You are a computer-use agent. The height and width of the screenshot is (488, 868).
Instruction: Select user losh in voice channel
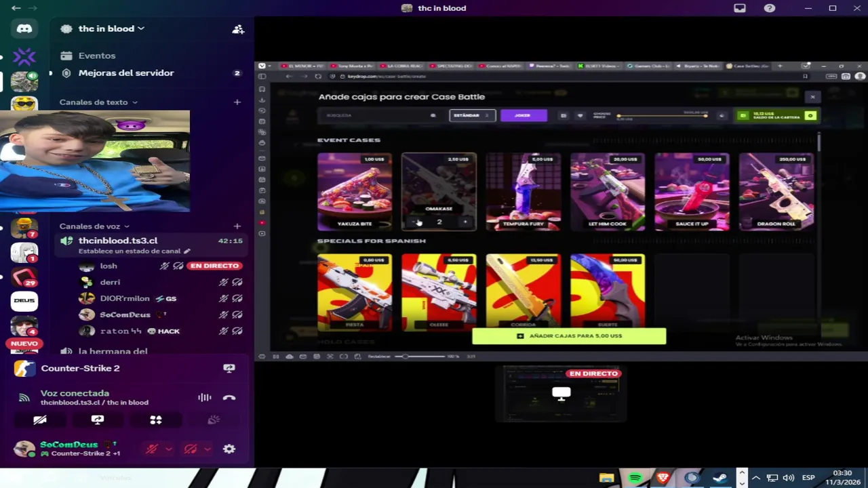pyautogui.click(x=108, y=266)
